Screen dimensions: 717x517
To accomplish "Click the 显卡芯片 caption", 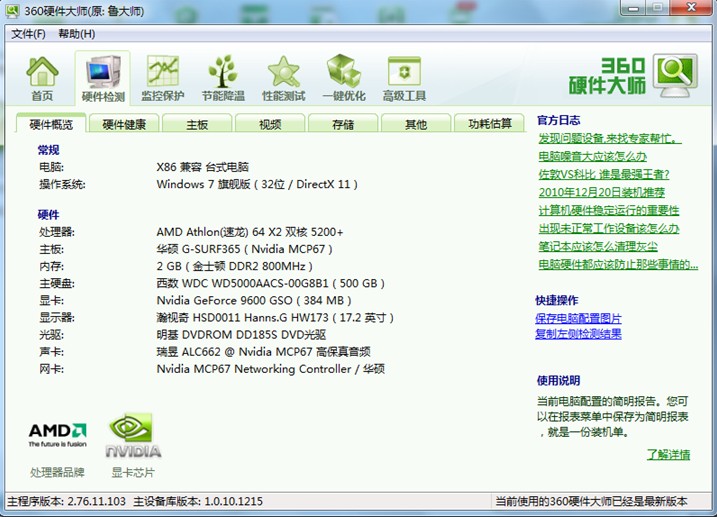I will (x=133, y=472).
